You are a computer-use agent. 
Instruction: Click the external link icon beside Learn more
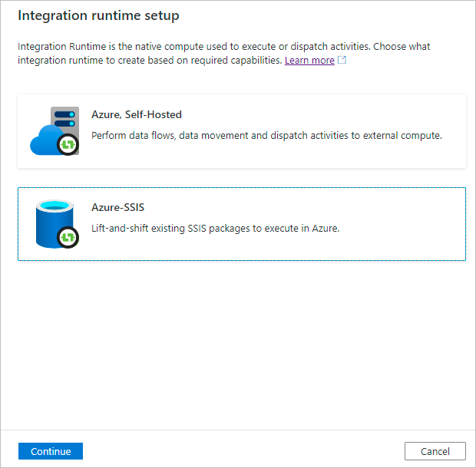pos(342,61)
